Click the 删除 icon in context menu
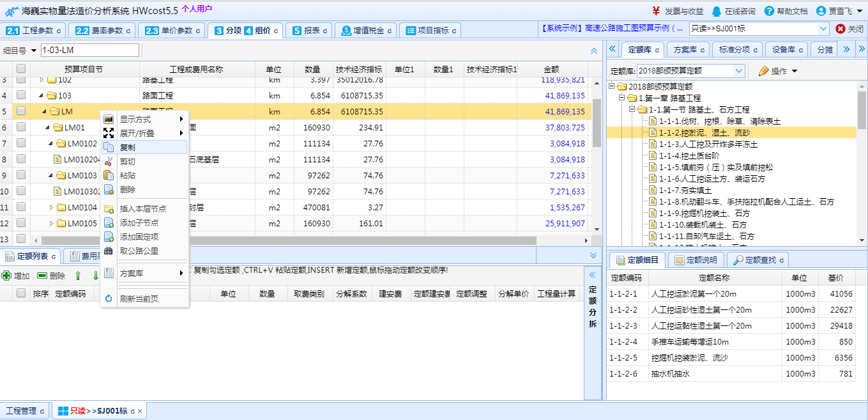The image size is (868, 420). (x=109, y=189)
